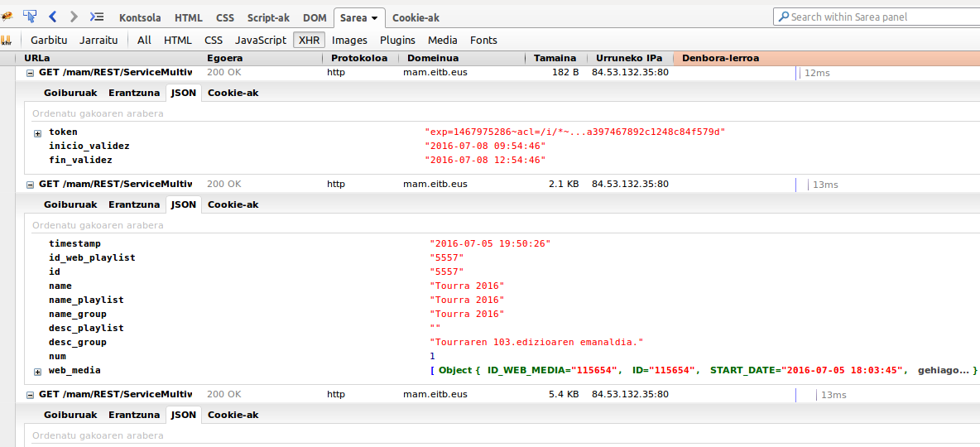Sort requests by Tamaina column header

[555, 58]
